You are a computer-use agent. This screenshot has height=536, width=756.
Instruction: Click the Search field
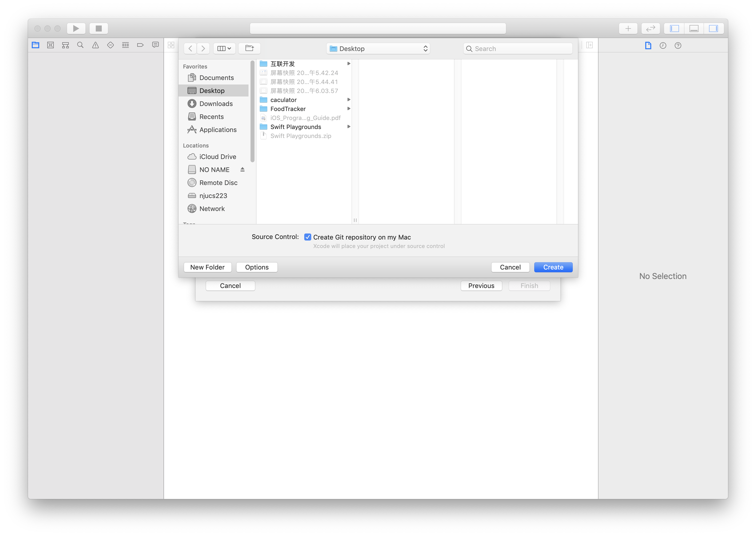click(518, 48)
